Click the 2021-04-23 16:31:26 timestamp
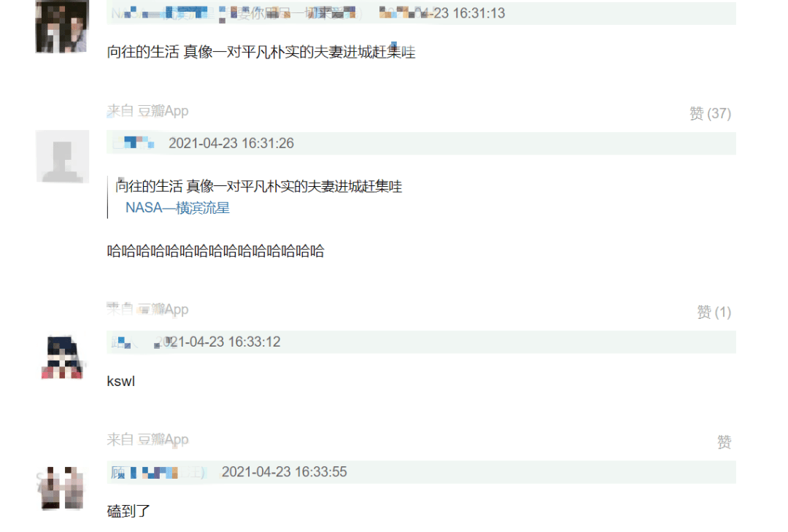Screen dimensions: 788x532 [231, 143]
